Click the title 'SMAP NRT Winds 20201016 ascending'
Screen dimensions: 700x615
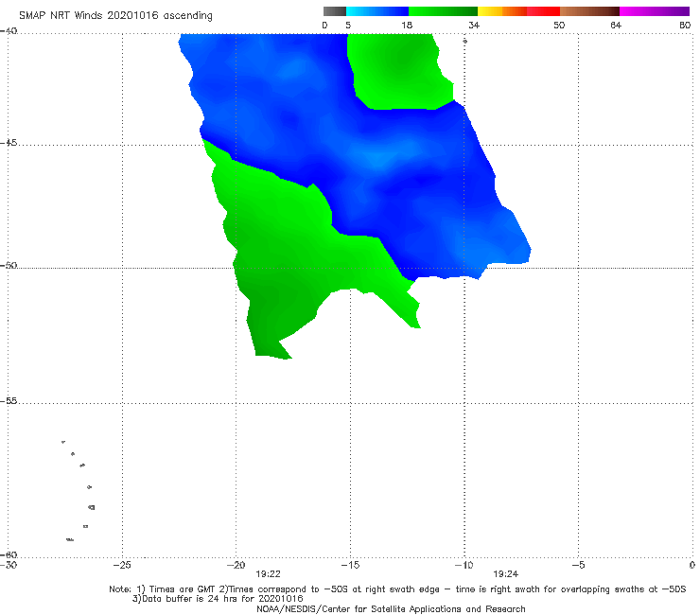pos(115,15)
